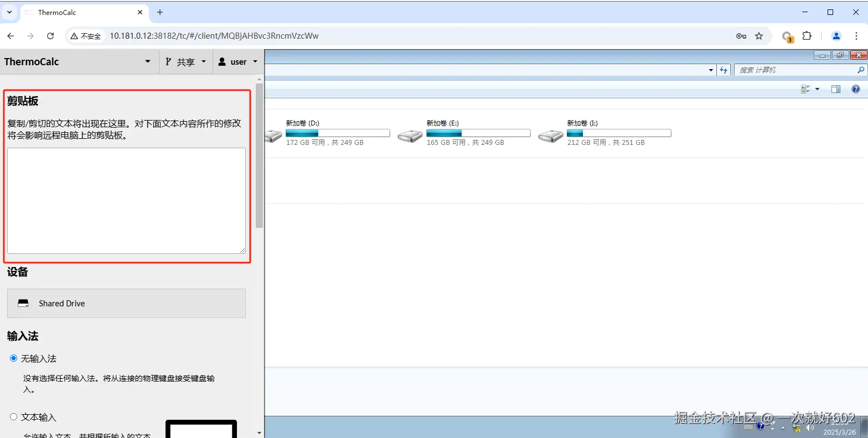Click the 不安全 site security indicator

click(86, 36)
